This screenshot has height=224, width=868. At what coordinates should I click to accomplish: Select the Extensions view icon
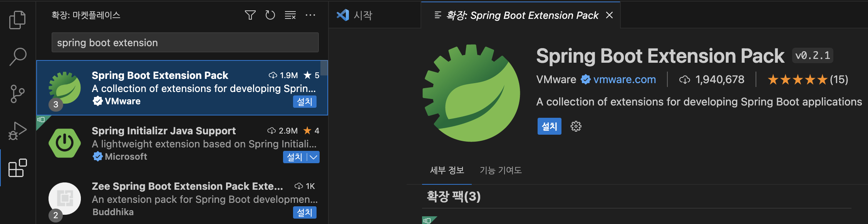click(x=17, y=168)
